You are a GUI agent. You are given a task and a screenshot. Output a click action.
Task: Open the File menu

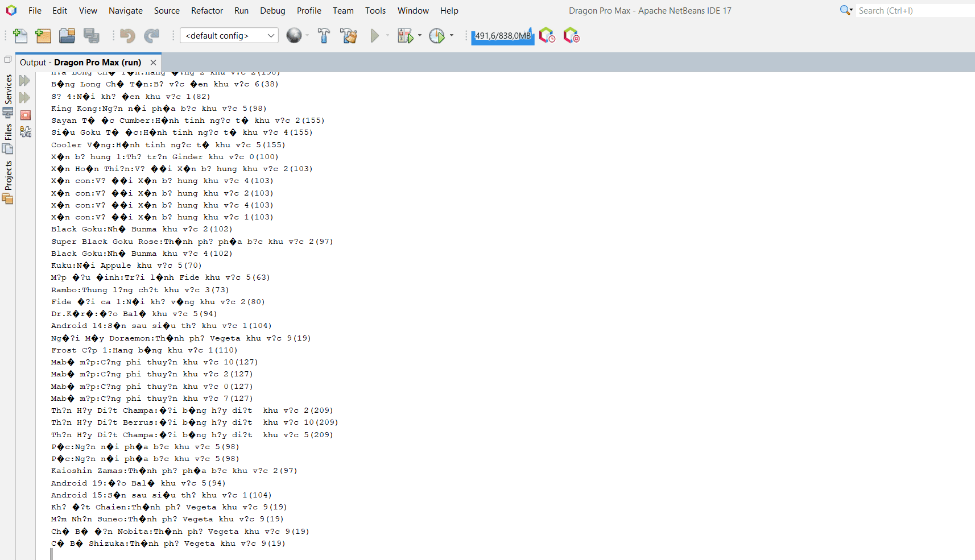[35, 10]
